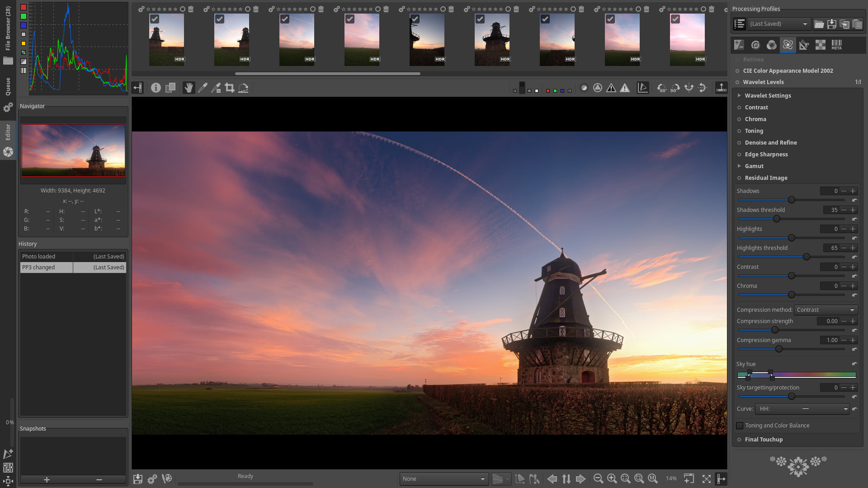Viewport: 868px width, 488px height.
Task: Rotate the image 90 degrees counter-clockwise
Action: click(661, 88)
